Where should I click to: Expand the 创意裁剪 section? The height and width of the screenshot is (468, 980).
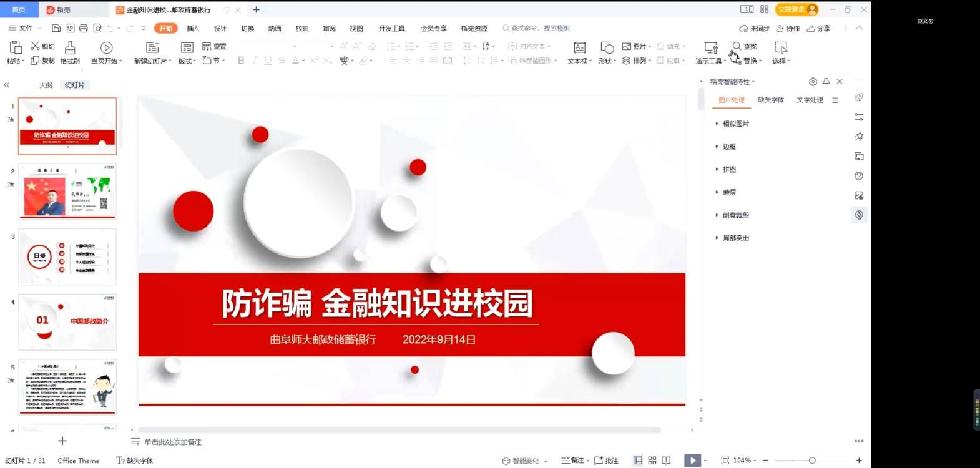coord(735,215)
